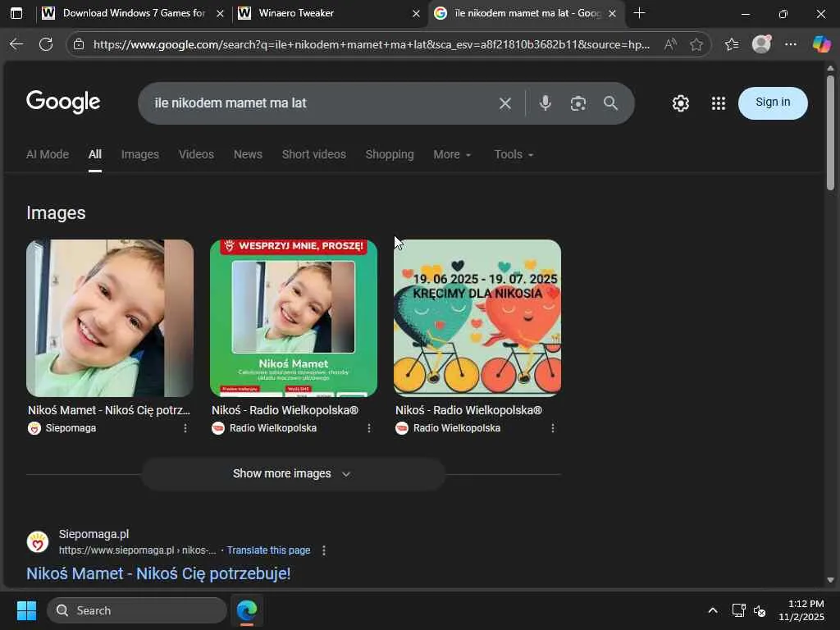Open Nikoś Mamet - Nikoś Cię potrzebuje! link
This screenshot has height=630, width=840.
[158, 573]
